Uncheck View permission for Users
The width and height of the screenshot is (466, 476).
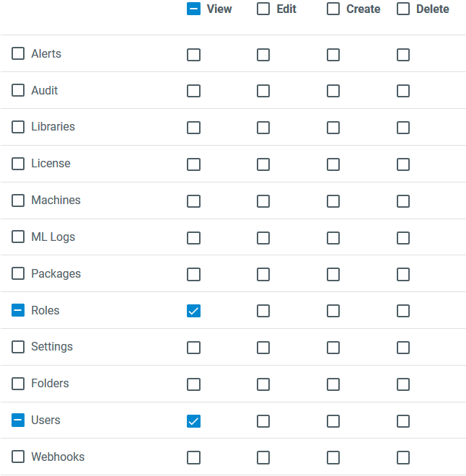coord(193,421)
